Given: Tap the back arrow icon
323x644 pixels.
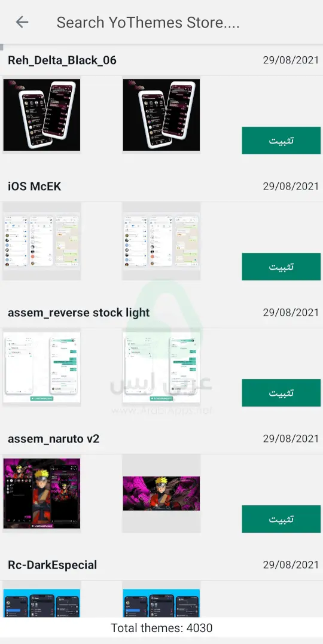Looking at the screenshot, I should coord(22,22).
